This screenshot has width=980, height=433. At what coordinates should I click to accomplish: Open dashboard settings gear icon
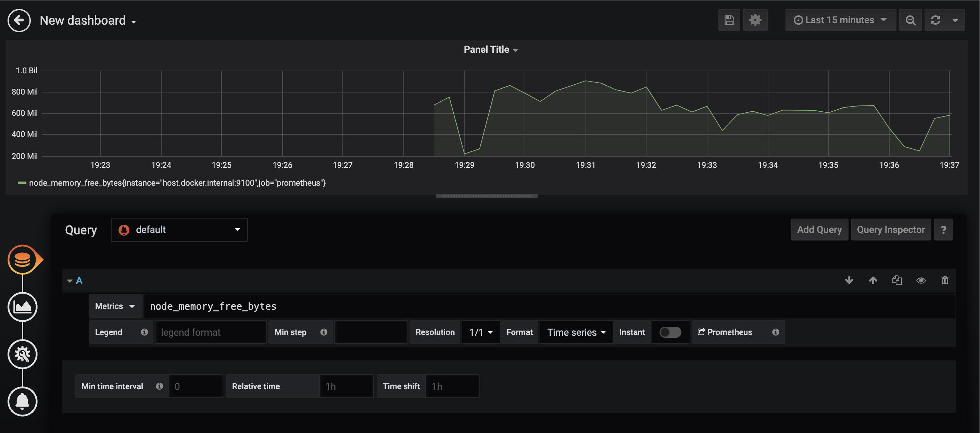[755, 20]
